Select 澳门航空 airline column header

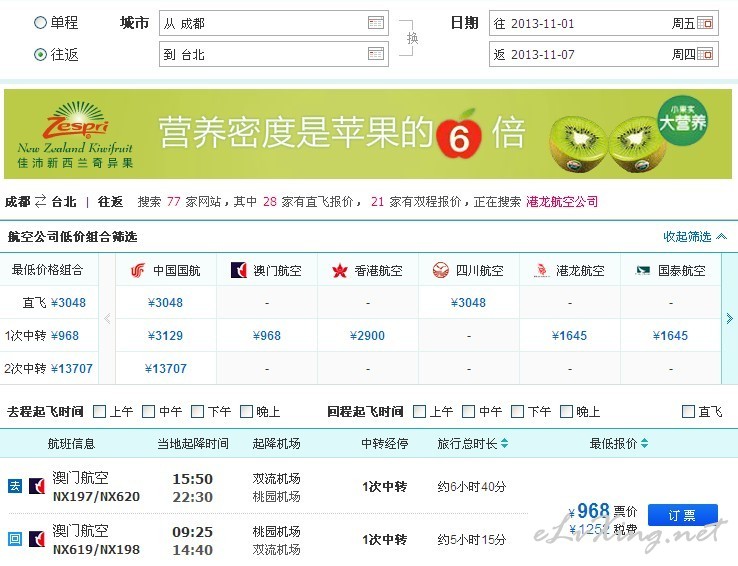tap(267, 271)
